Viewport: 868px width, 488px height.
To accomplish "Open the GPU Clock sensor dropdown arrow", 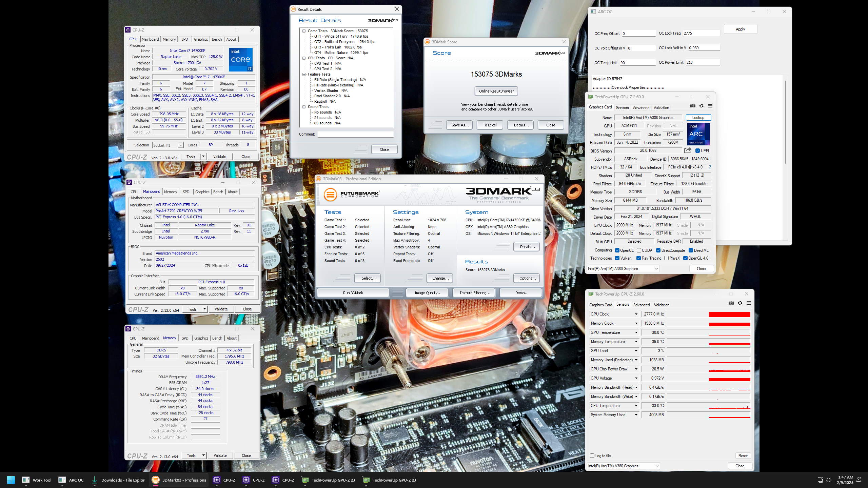I will 636,314.
